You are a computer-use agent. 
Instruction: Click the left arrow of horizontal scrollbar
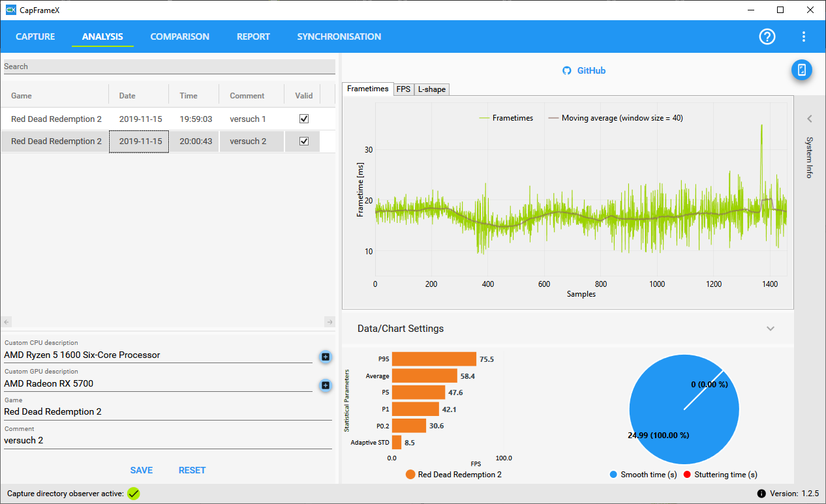click(x=7, y=322)
